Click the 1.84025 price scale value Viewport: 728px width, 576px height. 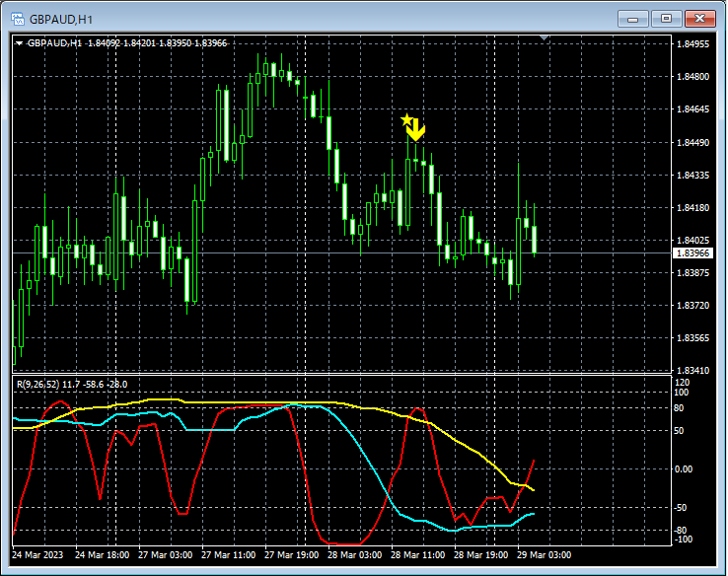(x=693, y=240)
